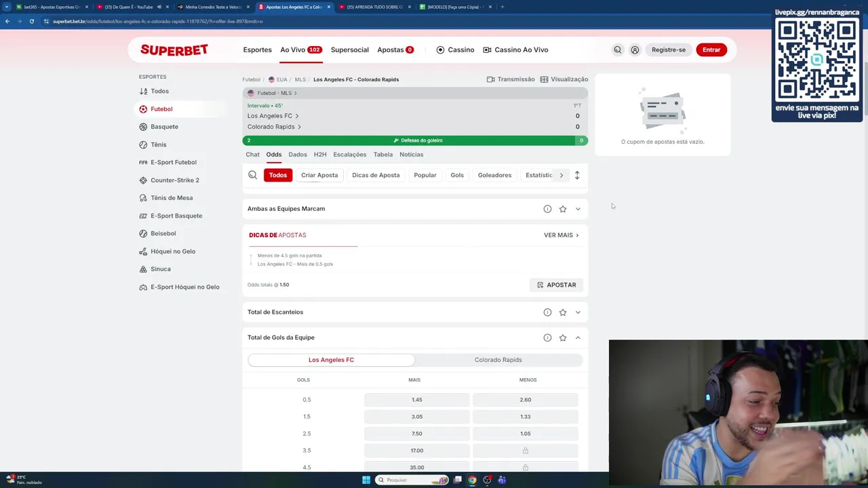
Task: Switch to the H2H tab
Action: (x=320, y=155)
